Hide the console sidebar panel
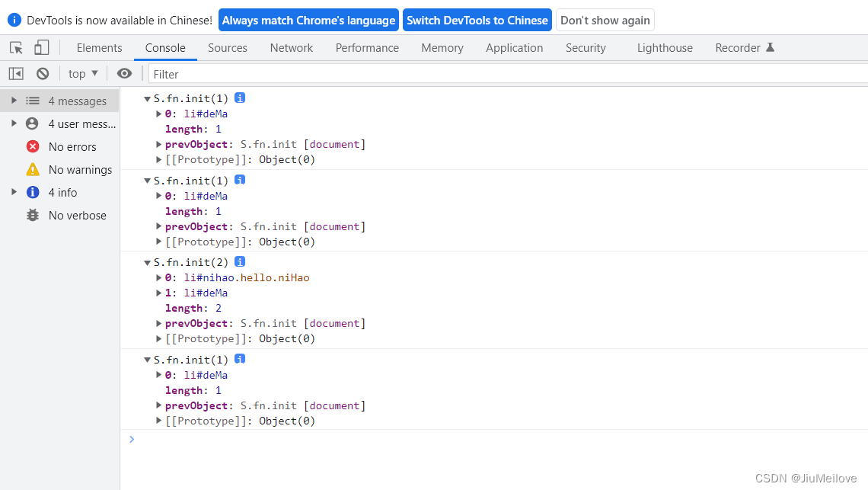This screenshot has height=490, width=868. click(16, 74)
